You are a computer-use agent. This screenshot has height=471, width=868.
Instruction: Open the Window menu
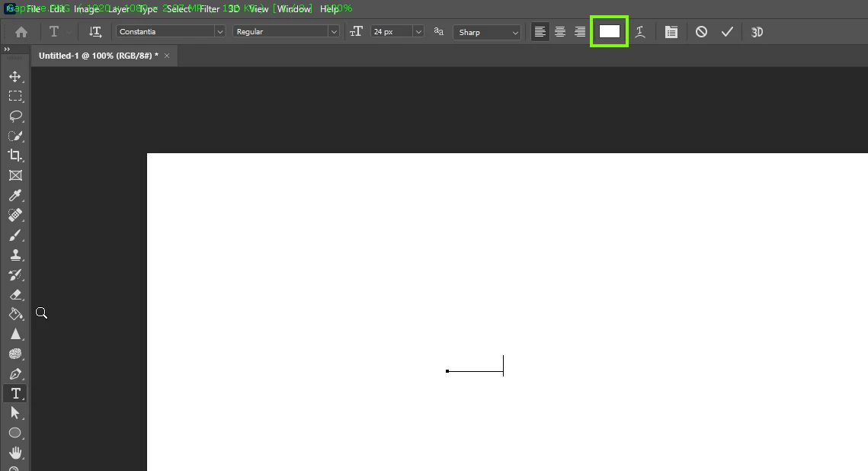294,9
